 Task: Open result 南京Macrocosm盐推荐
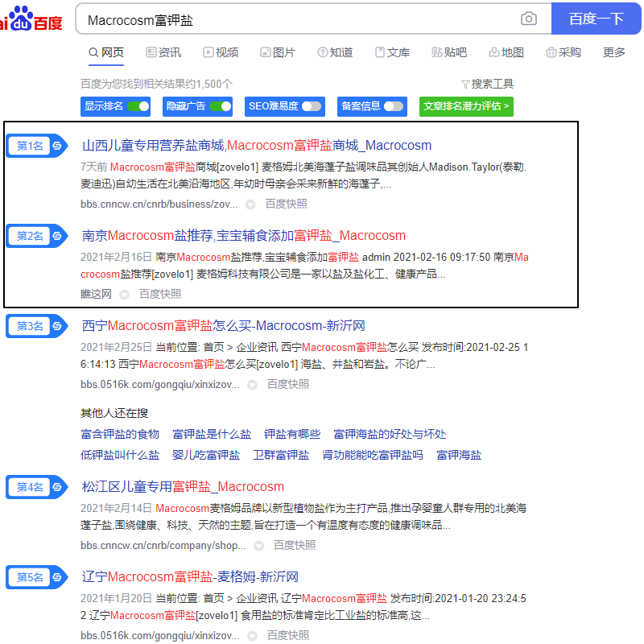point(244,236)
